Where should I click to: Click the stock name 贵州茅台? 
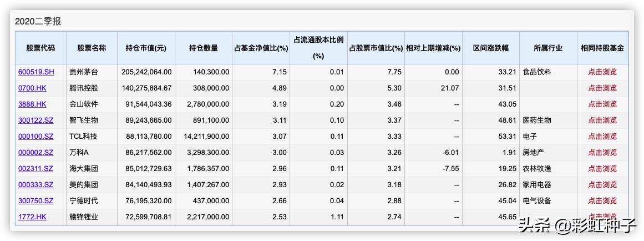[x=84, y=72]
